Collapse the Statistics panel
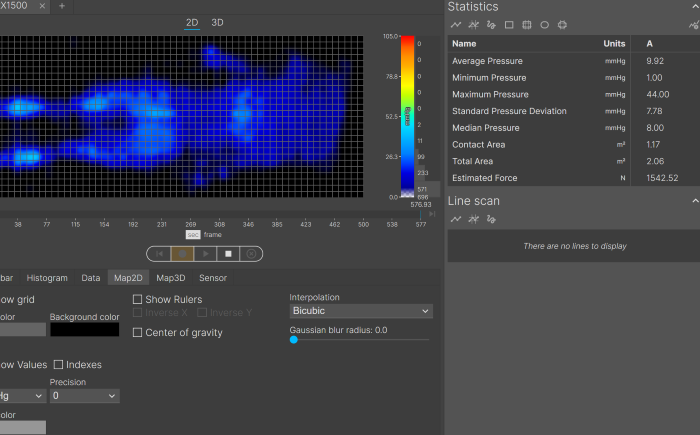This screenshot has height=435, width=700. click(x=696, y=7)
